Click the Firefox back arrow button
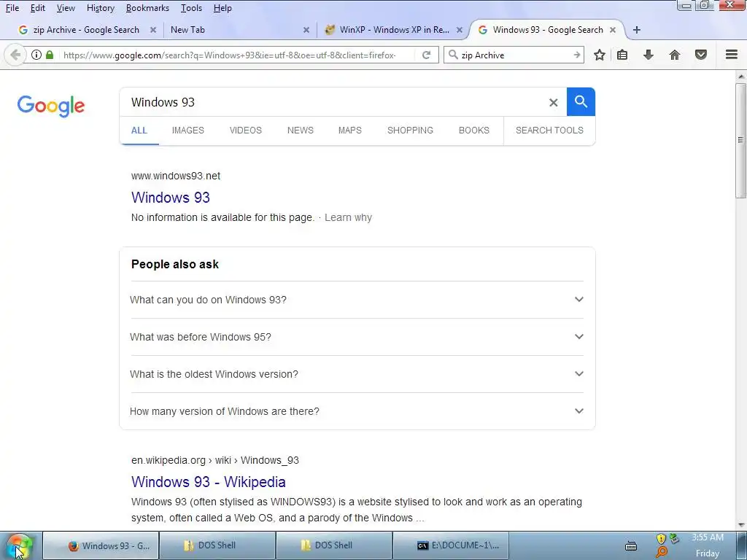Image resolution: width=747 pixels, height=560 pixels. 15,55
